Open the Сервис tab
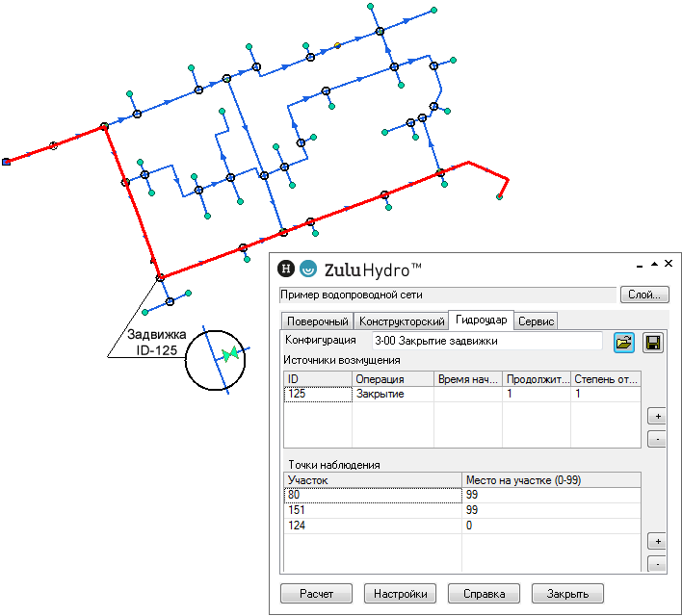The width and height of the screenshot is (682, 616). pos(535,321)
